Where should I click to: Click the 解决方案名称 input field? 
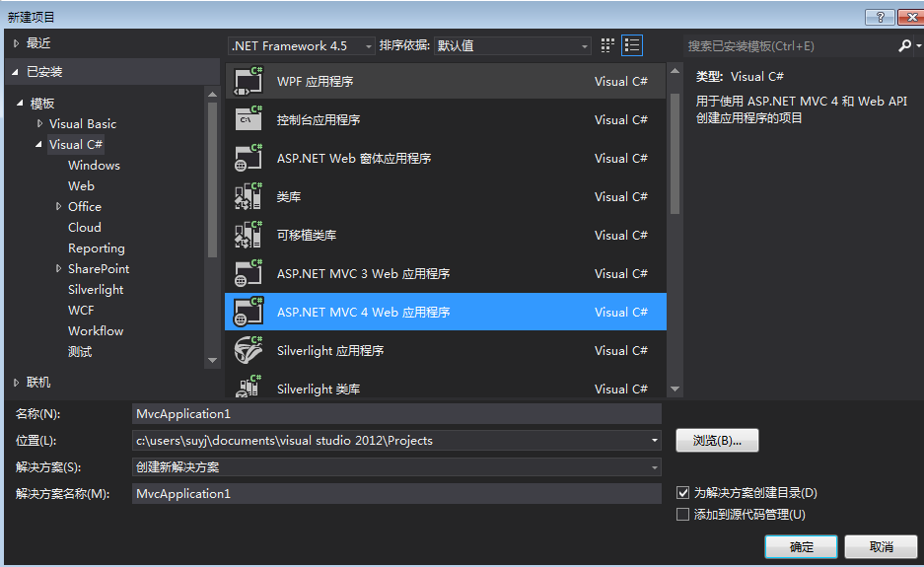[396, 493]
